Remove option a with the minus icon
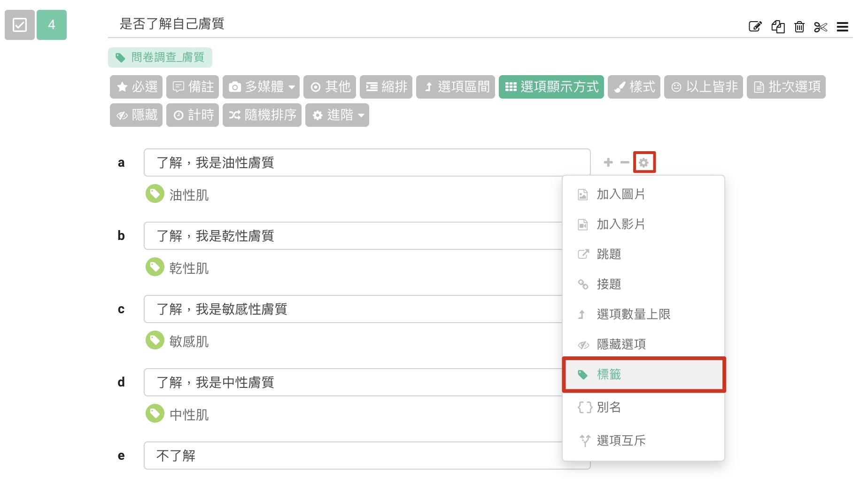868x479 pixels. [625, 162]
